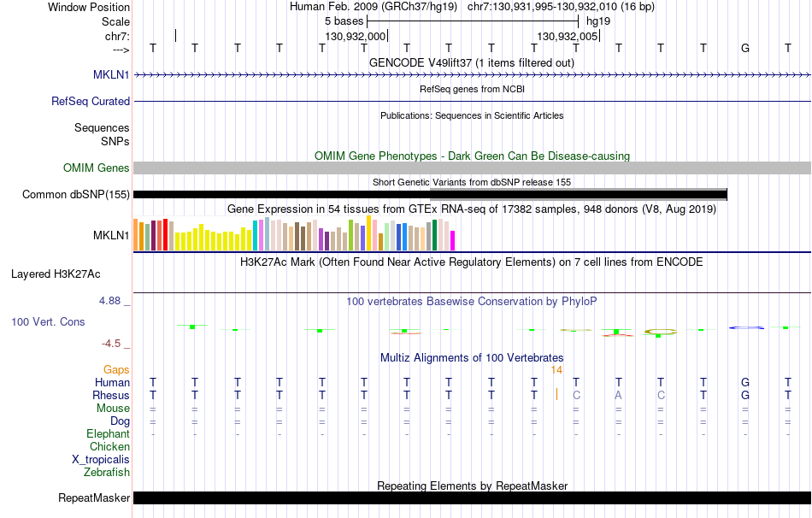Click the SNPs track label

pyautogui.click(x=115, y=141)
